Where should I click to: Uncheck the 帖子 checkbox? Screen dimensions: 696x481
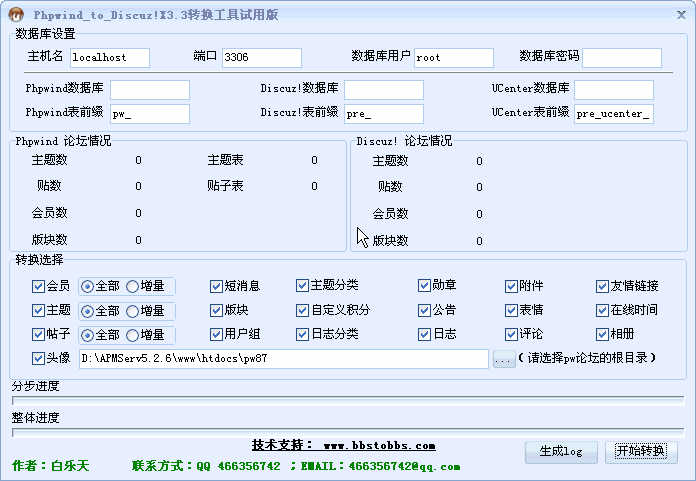pyautogui.click(x=38, y=334)
